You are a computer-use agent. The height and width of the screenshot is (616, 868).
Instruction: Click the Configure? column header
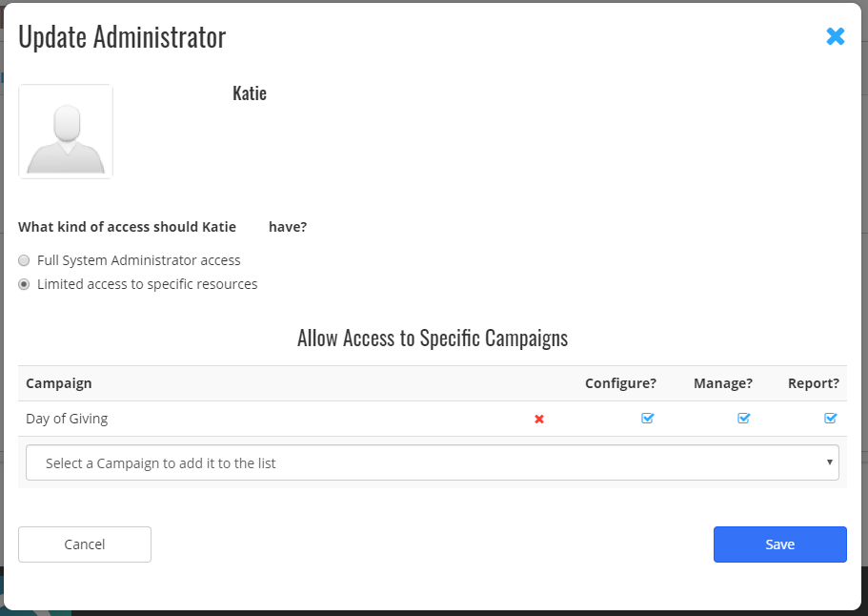click(x=620, y=382)
